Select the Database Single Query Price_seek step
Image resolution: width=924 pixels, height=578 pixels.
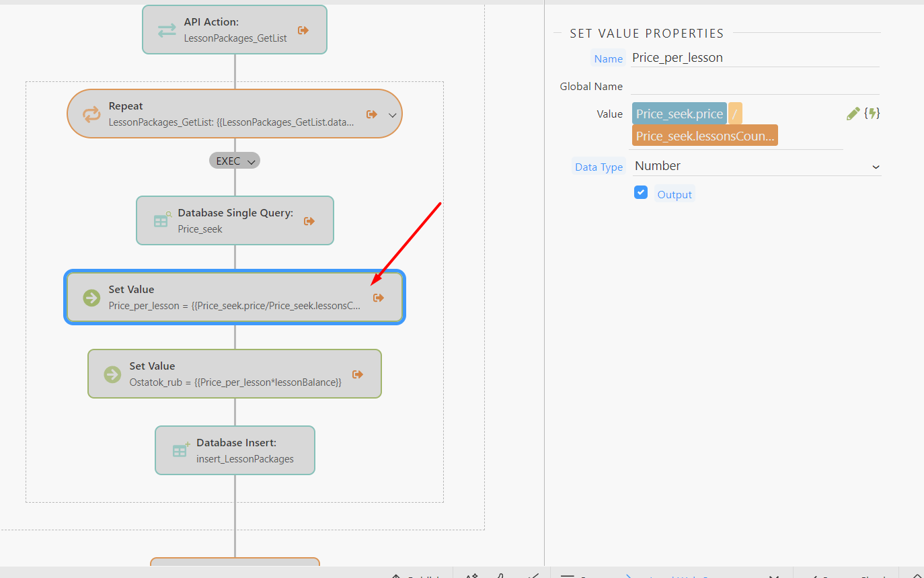[x=235, y=220]
